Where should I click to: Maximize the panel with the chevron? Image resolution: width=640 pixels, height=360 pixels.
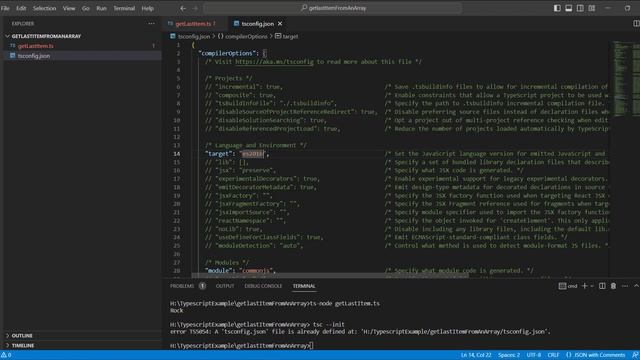tap(636, 286)
